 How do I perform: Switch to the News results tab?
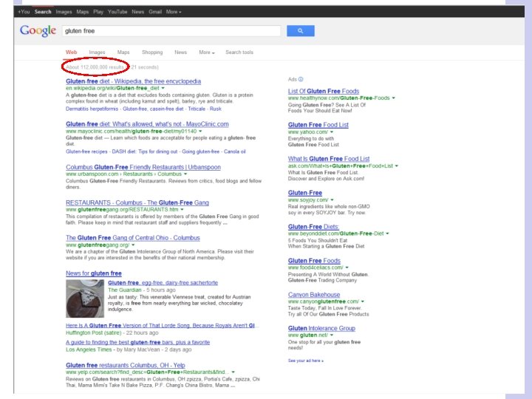click(x=180, y=52)
